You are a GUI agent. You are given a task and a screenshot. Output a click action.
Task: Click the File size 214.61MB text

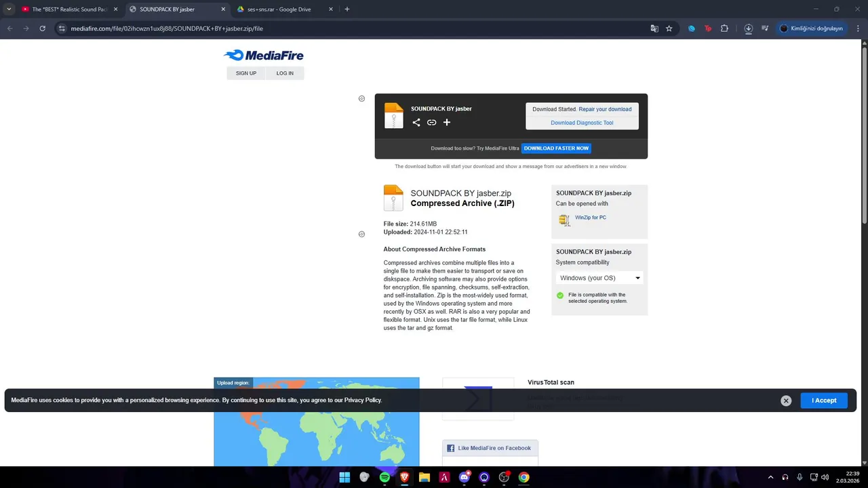click(x=410, y=224)
